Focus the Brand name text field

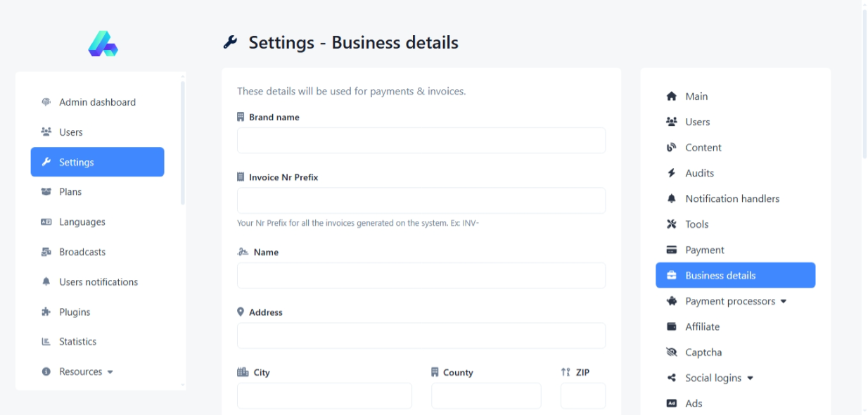pyautogui.click(x=421, y=141)
